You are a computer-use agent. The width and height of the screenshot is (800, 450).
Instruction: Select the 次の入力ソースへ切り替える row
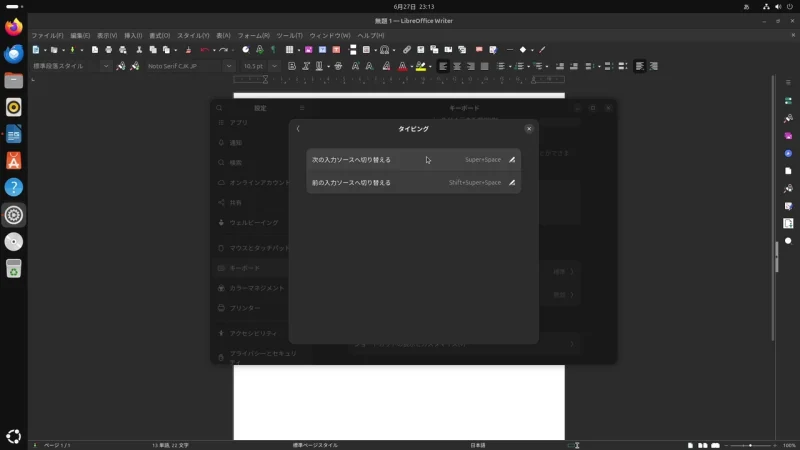coord(413,160)
